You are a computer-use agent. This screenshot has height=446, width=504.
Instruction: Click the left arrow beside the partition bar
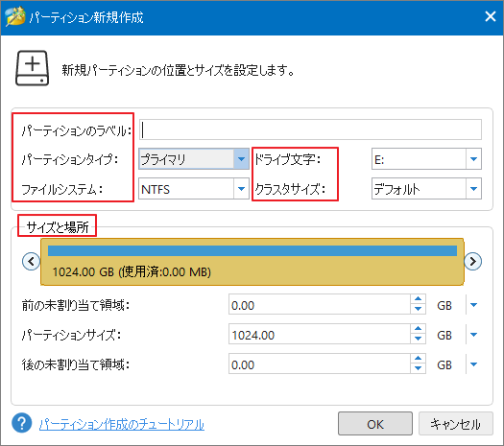click(x=31, y=262)
